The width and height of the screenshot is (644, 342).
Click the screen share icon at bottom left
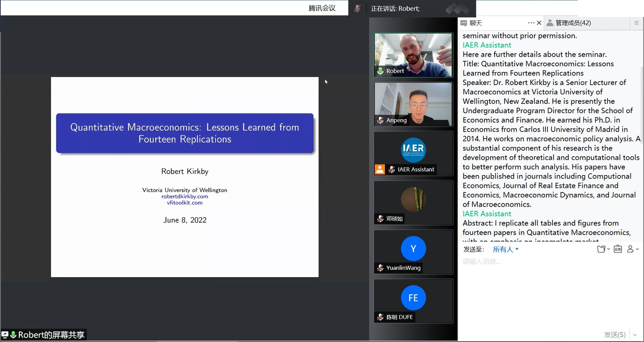tap(5, 335)
